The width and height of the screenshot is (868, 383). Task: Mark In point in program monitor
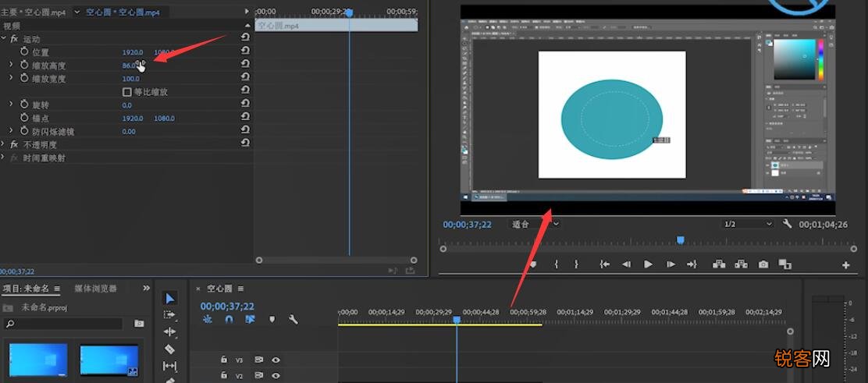(556, 264)
